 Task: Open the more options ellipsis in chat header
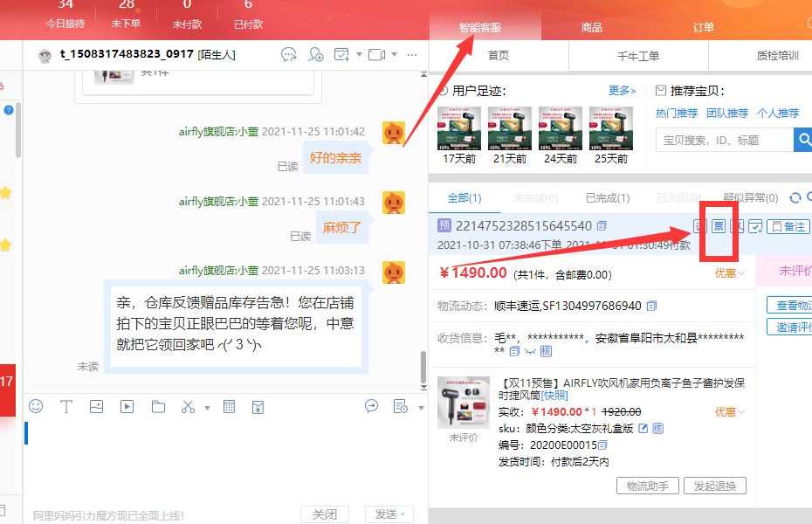[x=412, y=54]
